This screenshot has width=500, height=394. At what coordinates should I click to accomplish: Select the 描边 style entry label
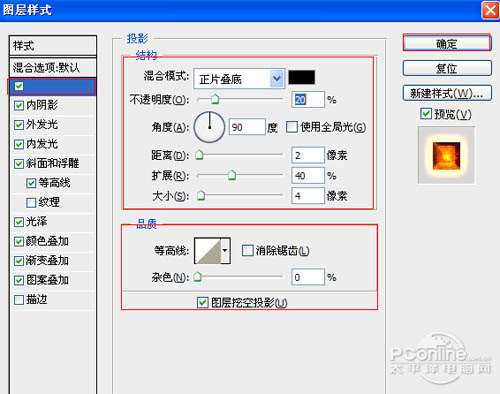(37, 299)
